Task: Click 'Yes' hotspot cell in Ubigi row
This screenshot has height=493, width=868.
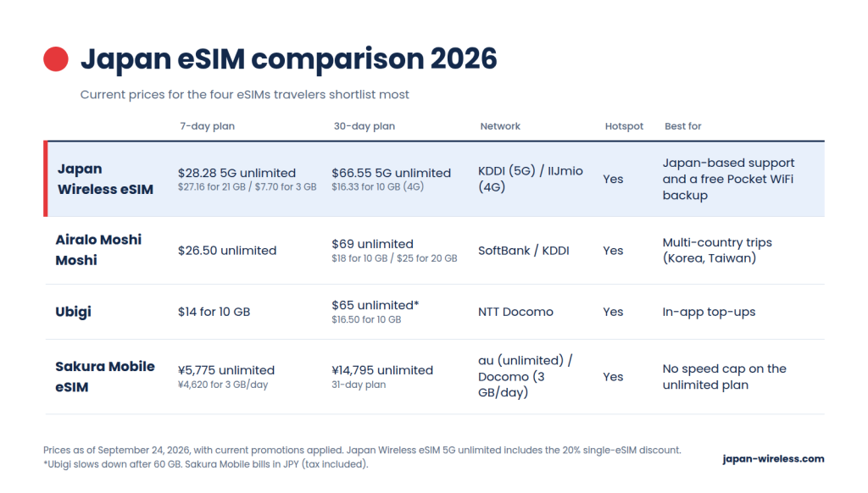Action: pos(613,312)
